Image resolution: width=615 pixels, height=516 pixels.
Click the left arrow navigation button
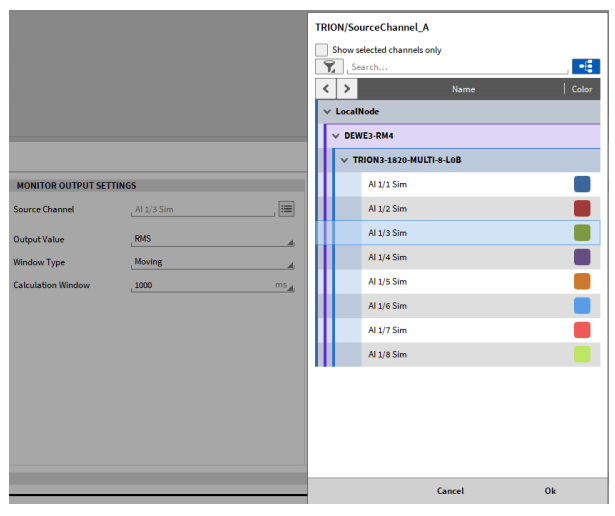click(328, 89)
